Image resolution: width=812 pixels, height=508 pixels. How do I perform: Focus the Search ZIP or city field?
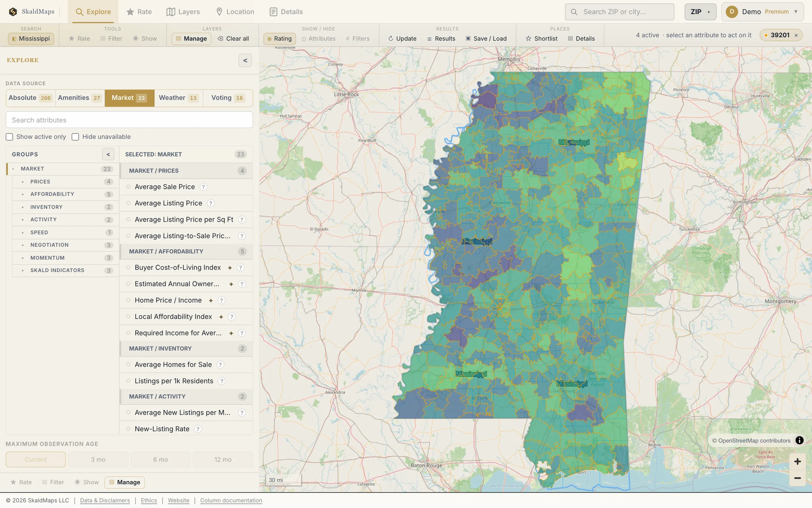coord(619,12)
